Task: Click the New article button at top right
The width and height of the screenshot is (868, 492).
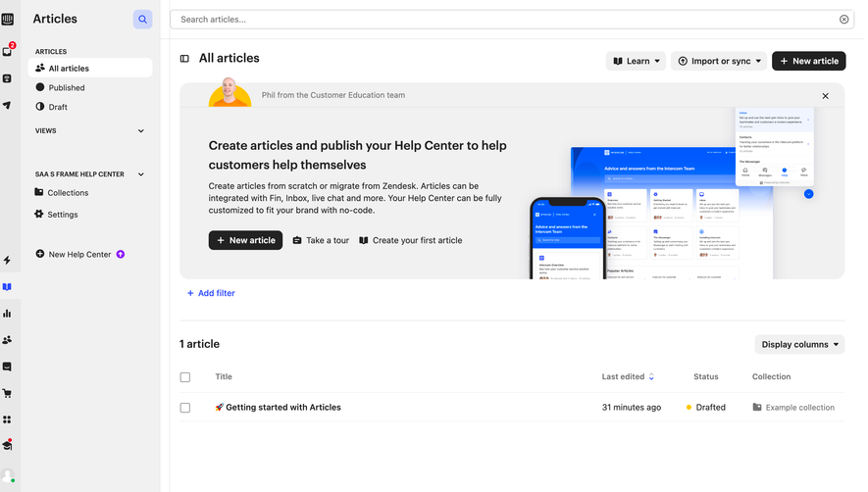Action: tap(809, 61)
